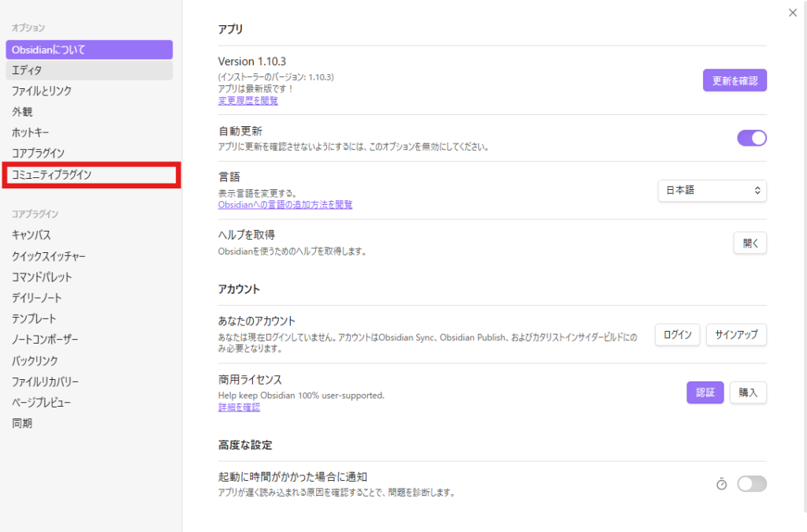The image size is (807, 532).
Task: Follow the Obsidianへの言語の追加方法を閲覧 link
Action: pyautogui.click(x=284, y=205)
